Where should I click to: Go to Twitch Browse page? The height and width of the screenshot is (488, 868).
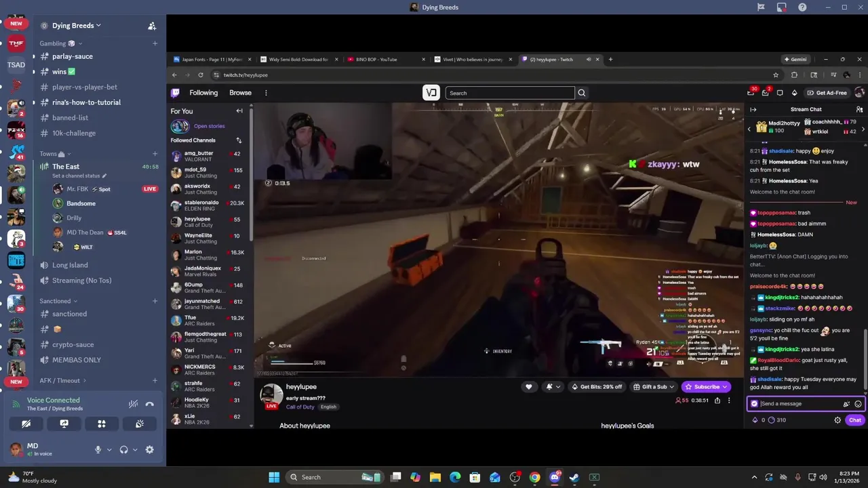(240, 93)
